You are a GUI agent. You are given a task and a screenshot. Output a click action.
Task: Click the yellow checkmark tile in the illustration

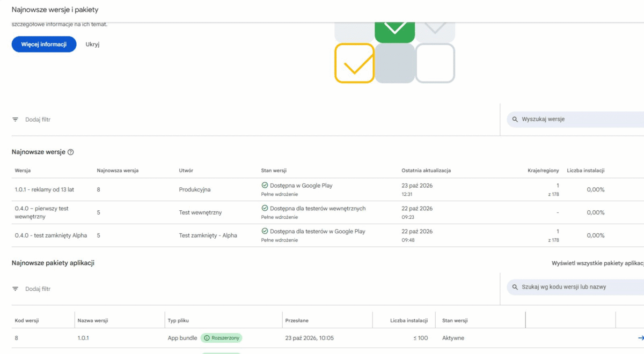[x=354, y=63]
